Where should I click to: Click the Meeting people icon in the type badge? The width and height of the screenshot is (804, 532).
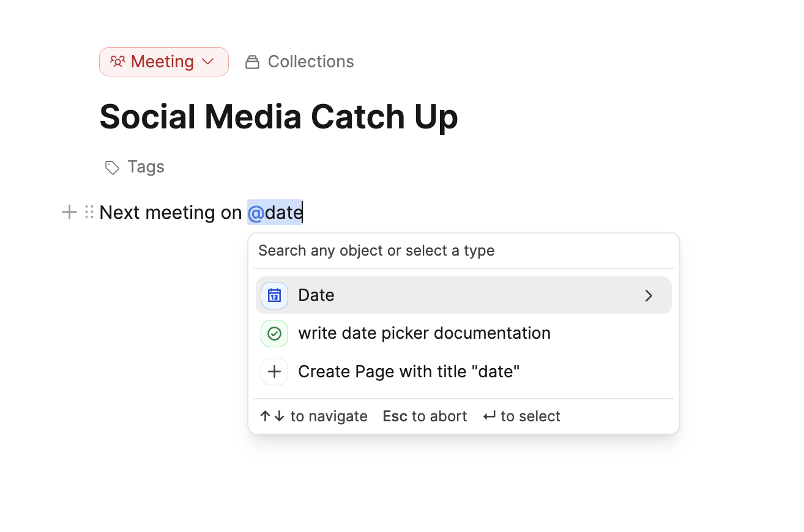click(x=117, y=62)
